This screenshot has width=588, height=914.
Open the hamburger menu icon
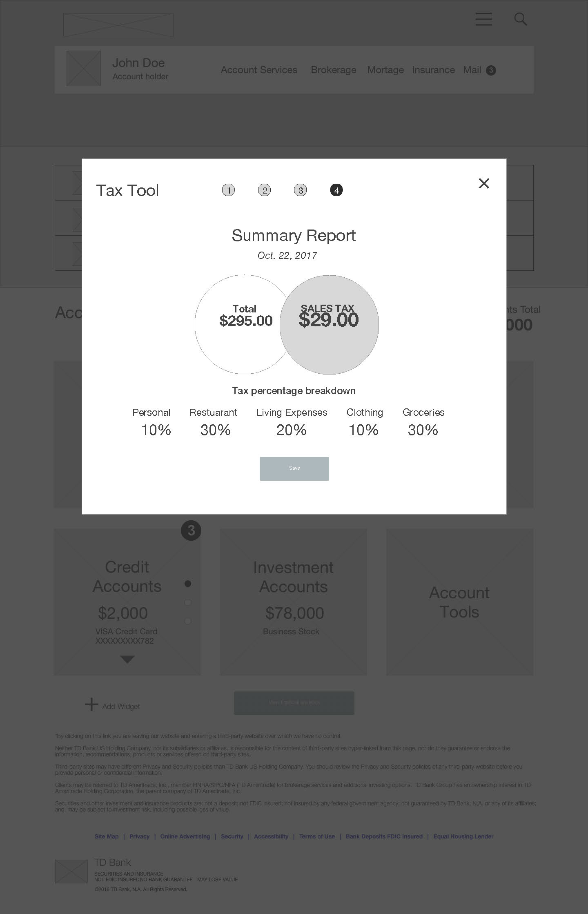483,19
